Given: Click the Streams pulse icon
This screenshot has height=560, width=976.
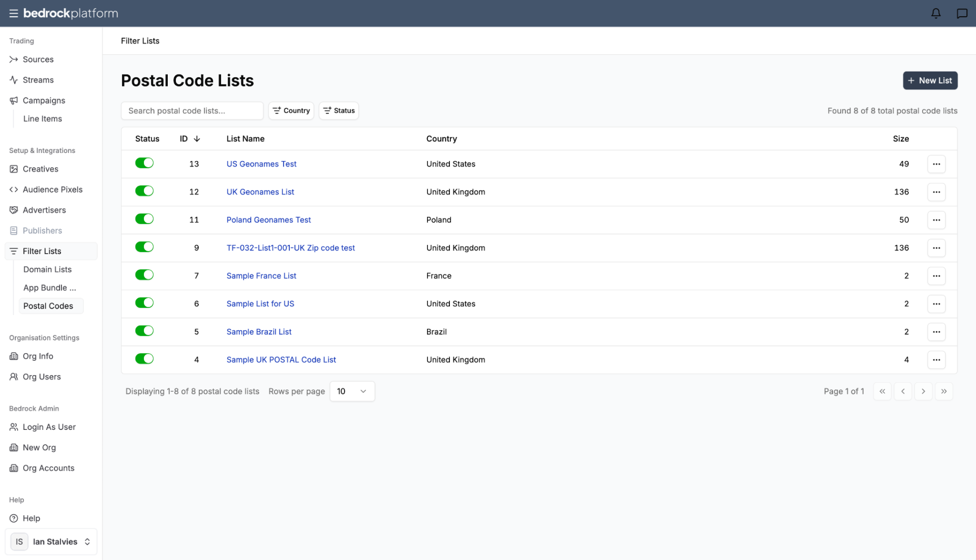Looking at the screenshot, I should click(x=14, y=80).
